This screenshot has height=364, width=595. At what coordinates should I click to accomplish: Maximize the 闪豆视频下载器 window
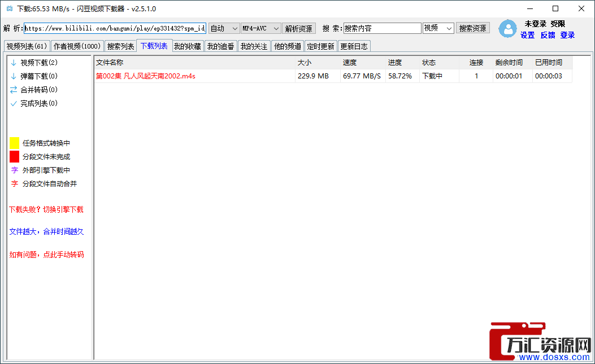coord(555,8)
